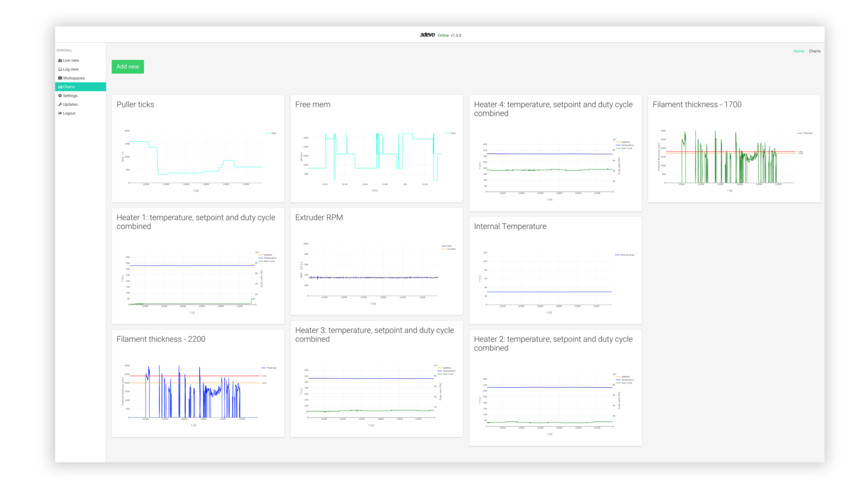868x488 pixels.
Task: Click the Updates wrench icon
Action: 60,105
